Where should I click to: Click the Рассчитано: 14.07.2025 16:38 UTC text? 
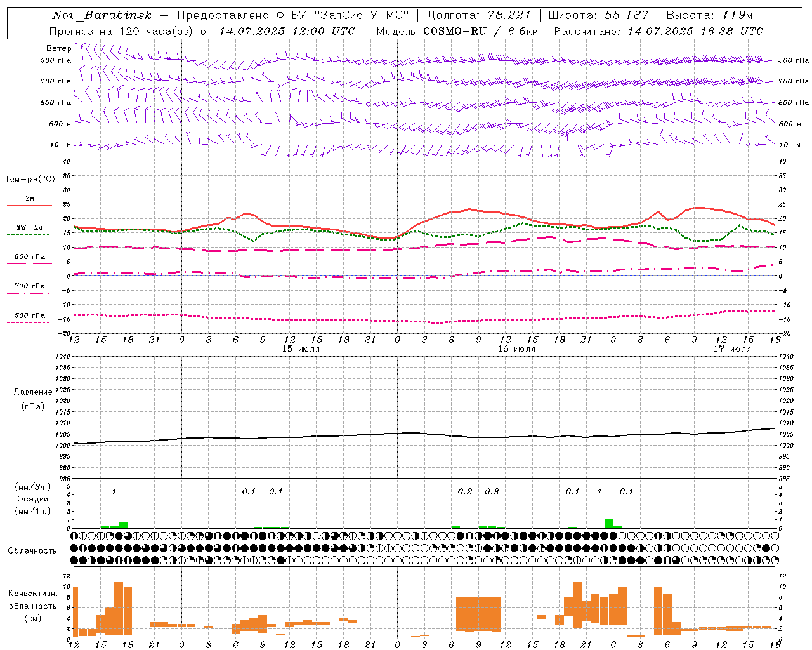658,31
